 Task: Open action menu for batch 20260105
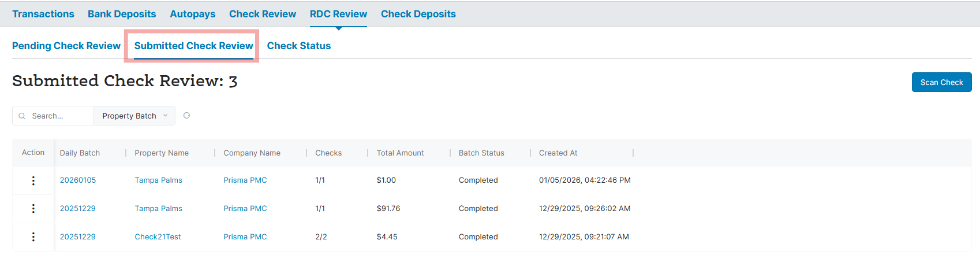33,180
